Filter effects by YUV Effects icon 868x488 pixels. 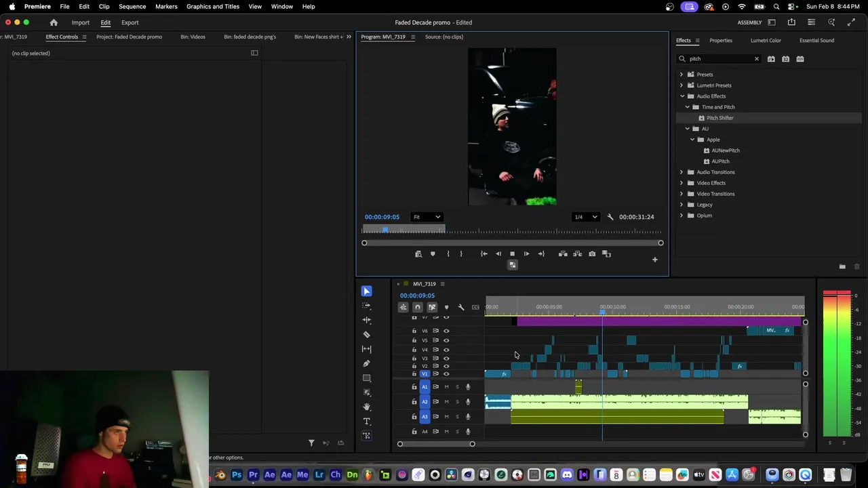point(800,59)
